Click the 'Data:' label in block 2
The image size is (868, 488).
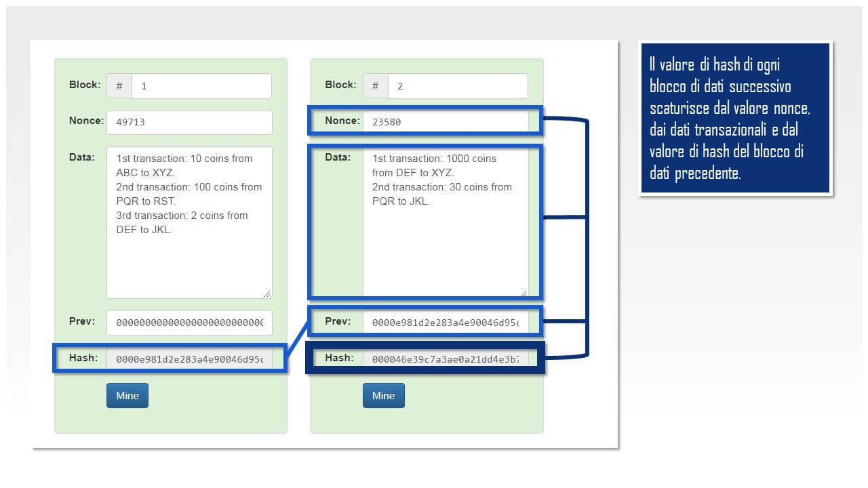[338, 157]
